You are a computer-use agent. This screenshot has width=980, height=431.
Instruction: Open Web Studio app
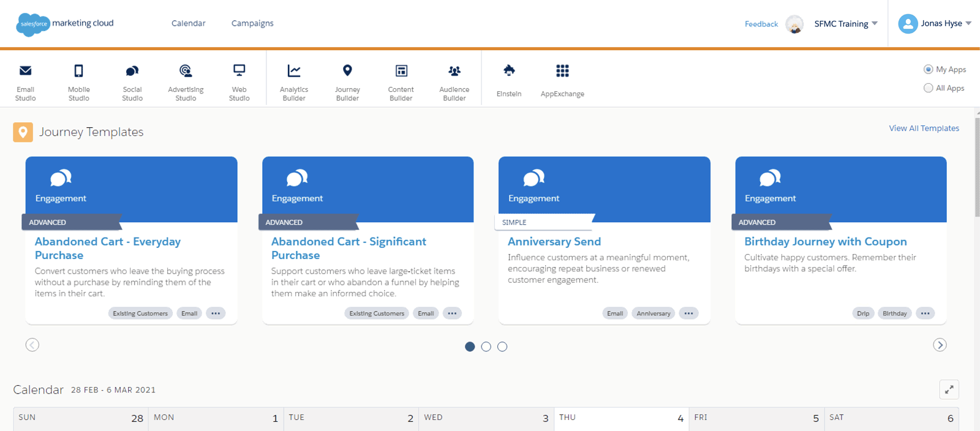[x=239, y=81]
